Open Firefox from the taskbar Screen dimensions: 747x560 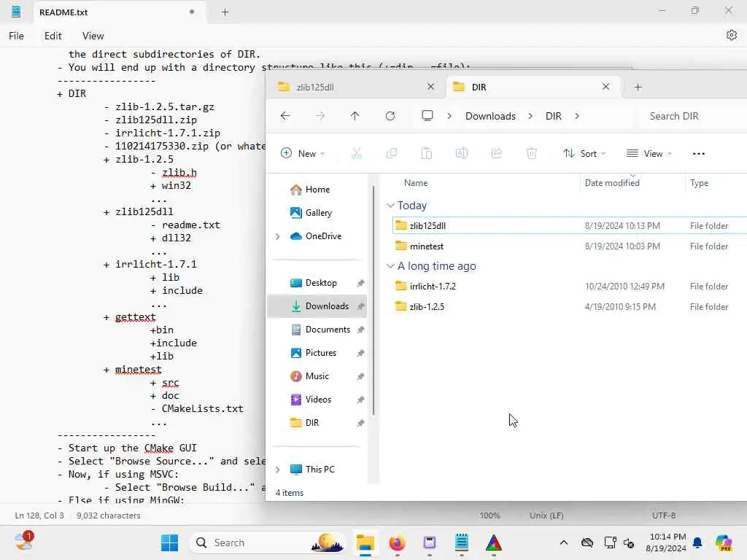(398, 542)
